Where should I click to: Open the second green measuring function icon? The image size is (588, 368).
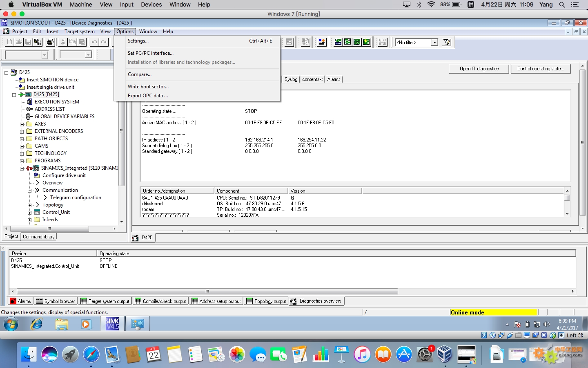(347, 42)
